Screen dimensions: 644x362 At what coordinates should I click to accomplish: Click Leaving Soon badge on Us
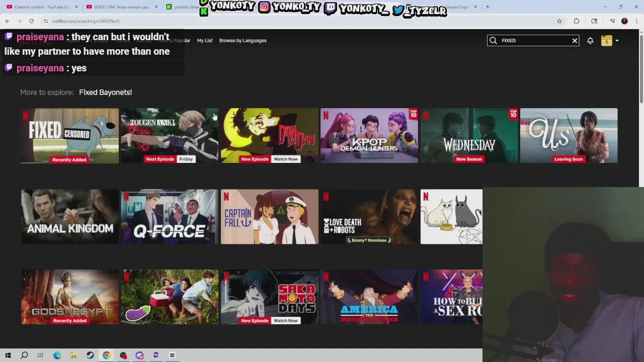[569, 159]
